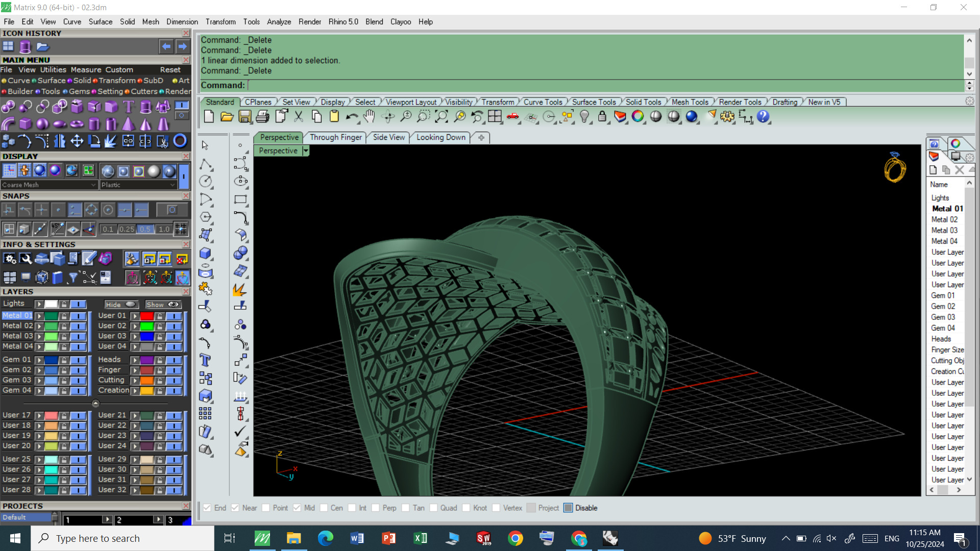
Task: Toggle the Near osnap checkbox
Action: (x=235, y=508)
